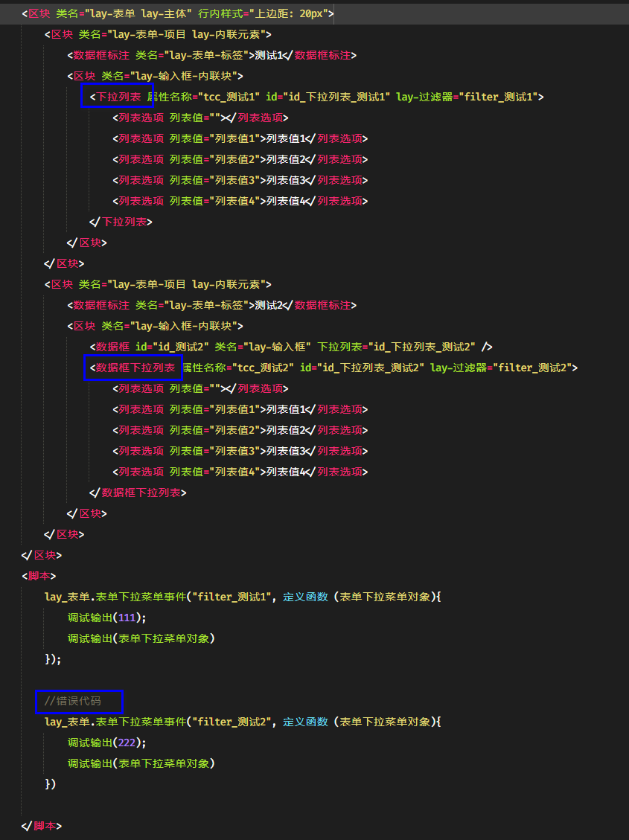Click "filter_测试1" in the lay-过滤器 attribute
This screenshot has width=629, height=840.
coord(498,97)
